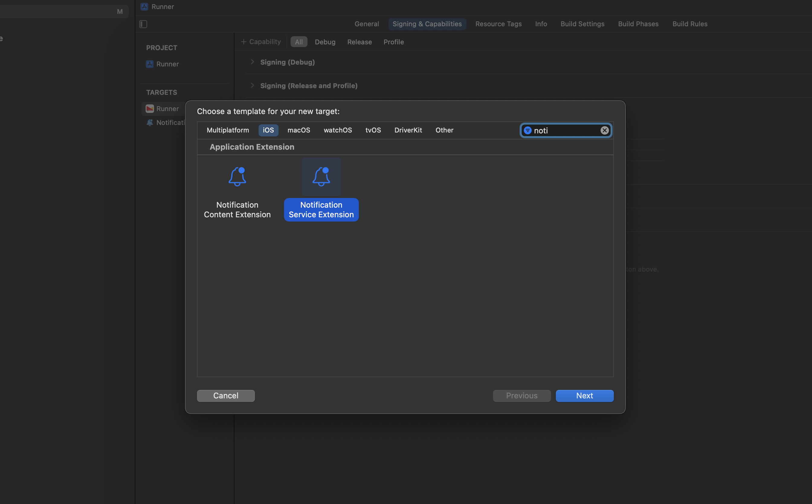
Task: Click the Application Extension section header
Action: click(x=252, y=147)
